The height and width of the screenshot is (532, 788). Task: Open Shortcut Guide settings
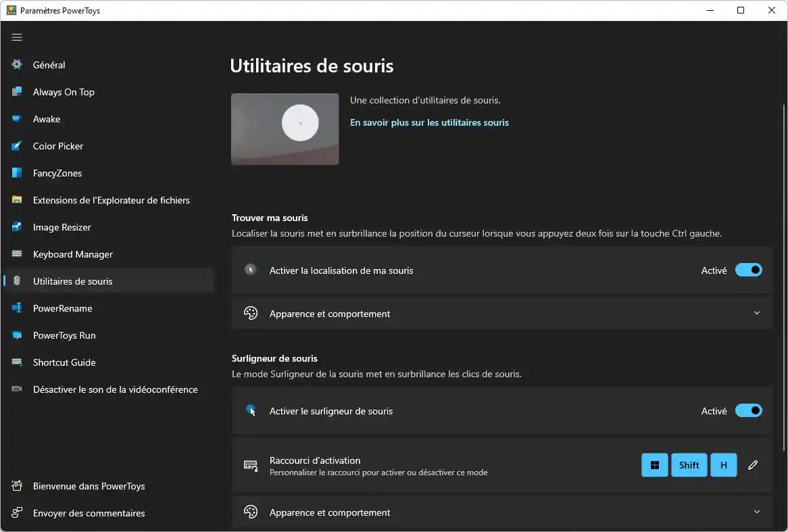[x=108, y=362]
